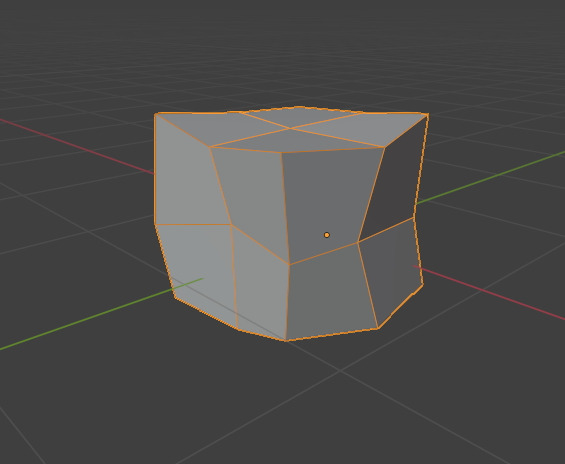Click the orange origin dot of the mesh
The image size is (565, 464).
[327, 235]
